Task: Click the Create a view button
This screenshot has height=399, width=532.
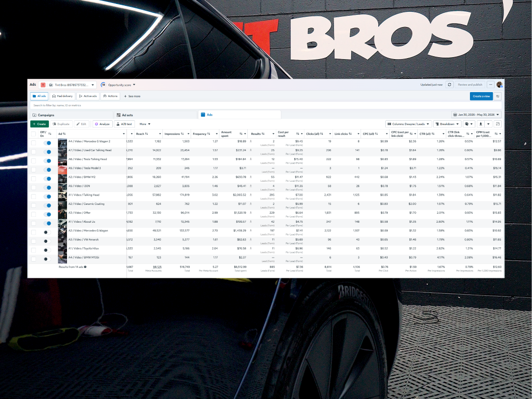Action: tap(481, 96)
